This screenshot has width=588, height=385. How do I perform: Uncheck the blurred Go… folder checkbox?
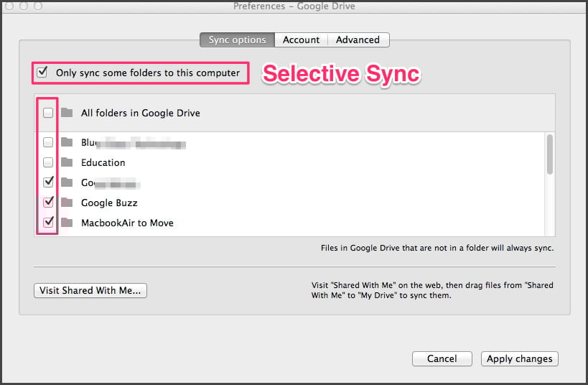48,182
